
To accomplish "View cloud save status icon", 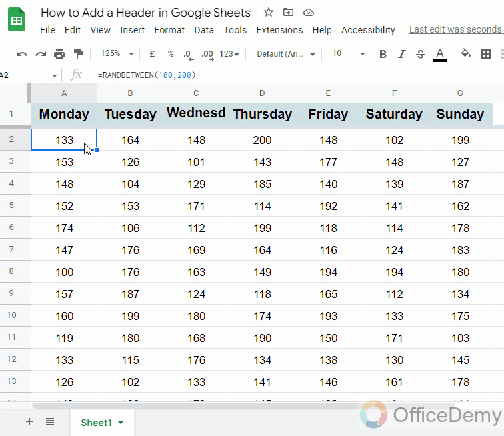I will pyautogui.click(x=308, y=13).
